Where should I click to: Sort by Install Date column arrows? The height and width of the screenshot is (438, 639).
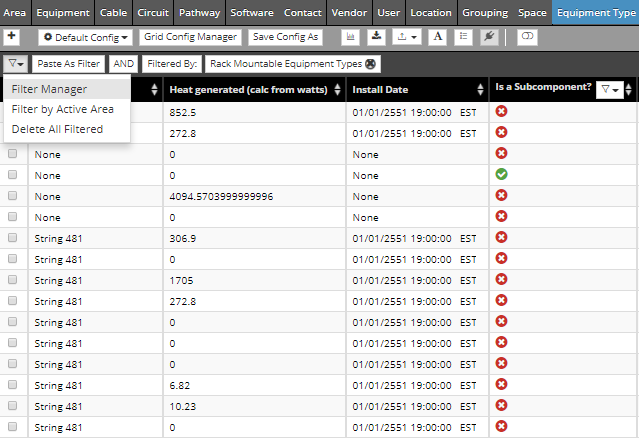click(480, 90)
